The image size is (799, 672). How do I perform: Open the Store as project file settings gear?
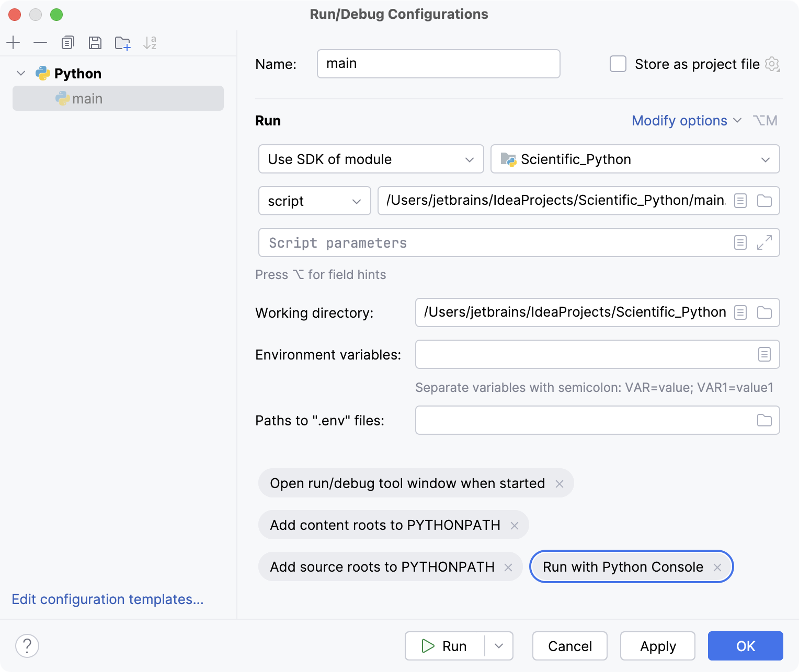[x=772, y=64]
